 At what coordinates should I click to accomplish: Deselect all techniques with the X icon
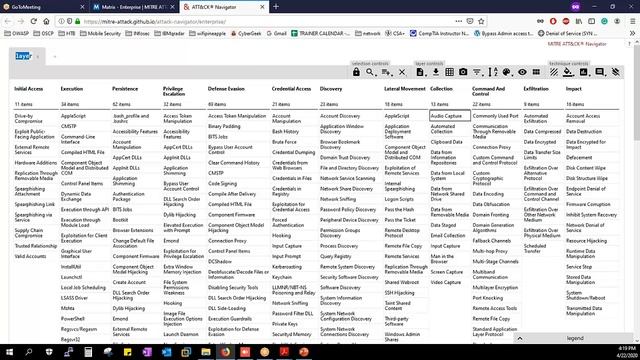tap(402, 72)
